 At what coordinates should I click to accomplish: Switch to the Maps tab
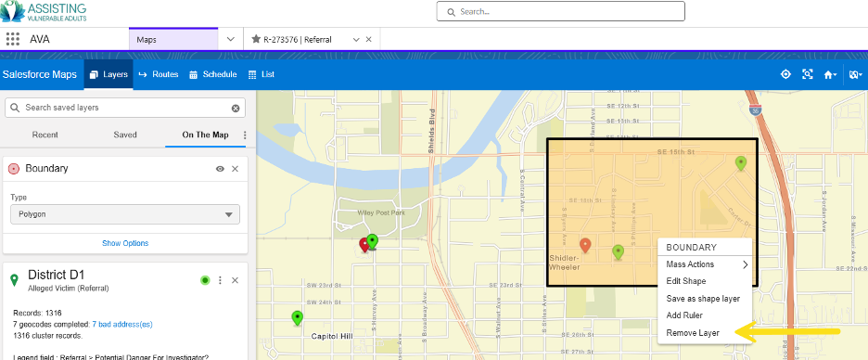[173, 39]
